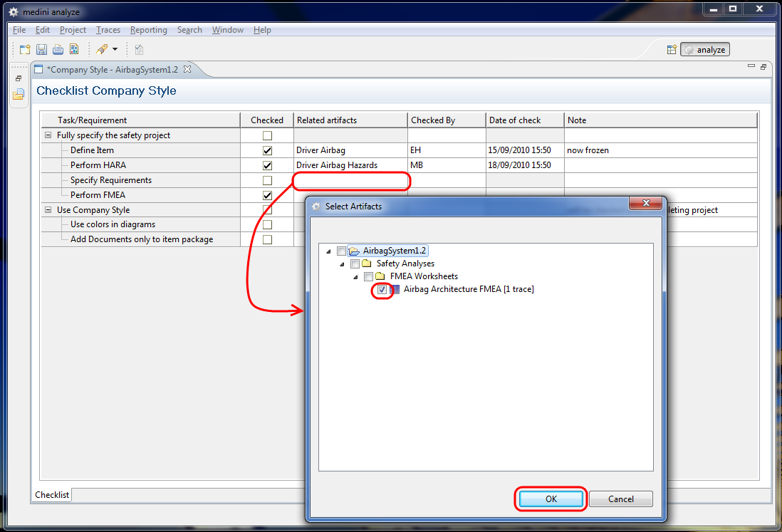Click the Checked column header
The image size is (782, 532).
coord(267,120)
